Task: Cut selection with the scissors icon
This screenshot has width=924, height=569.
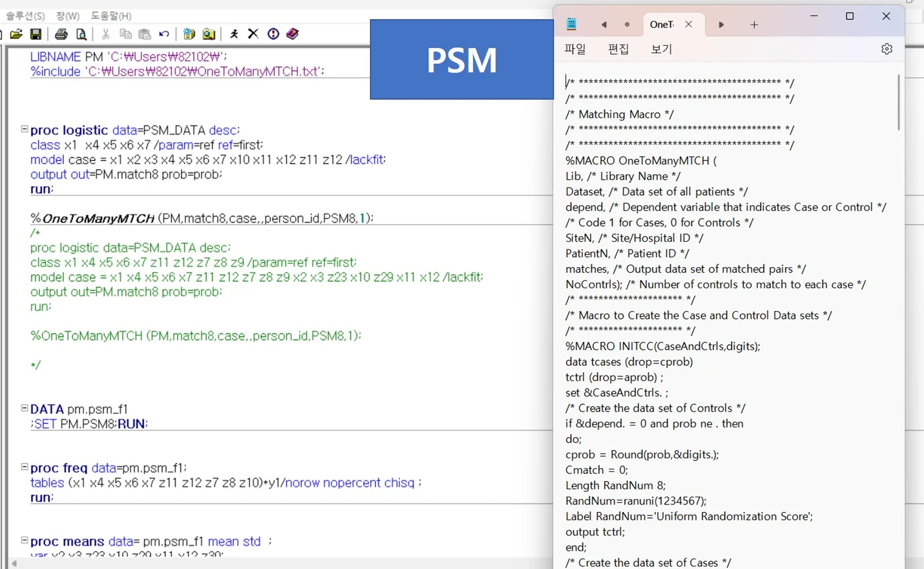Action: pos(106,34)
